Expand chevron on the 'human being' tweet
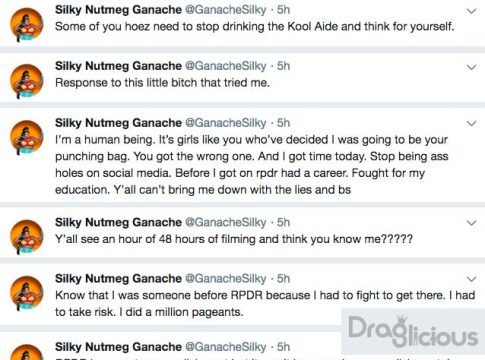 point(471,124)
